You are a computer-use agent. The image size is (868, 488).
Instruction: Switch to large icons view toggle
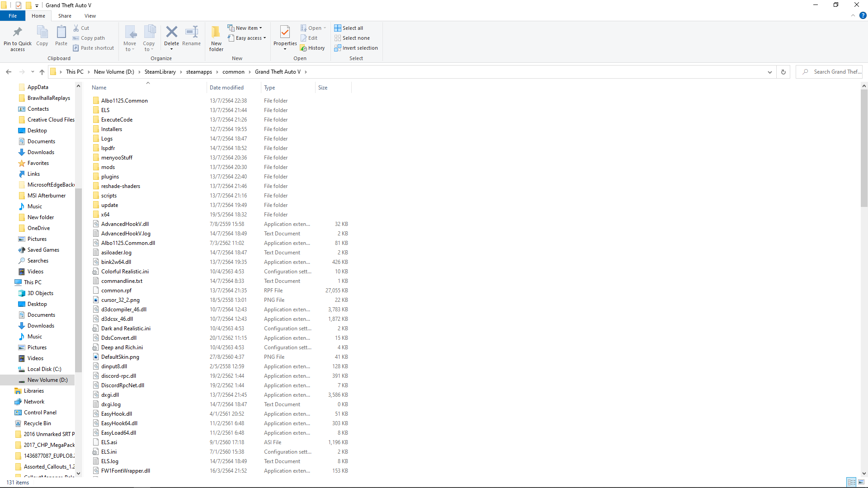point(861,483)
